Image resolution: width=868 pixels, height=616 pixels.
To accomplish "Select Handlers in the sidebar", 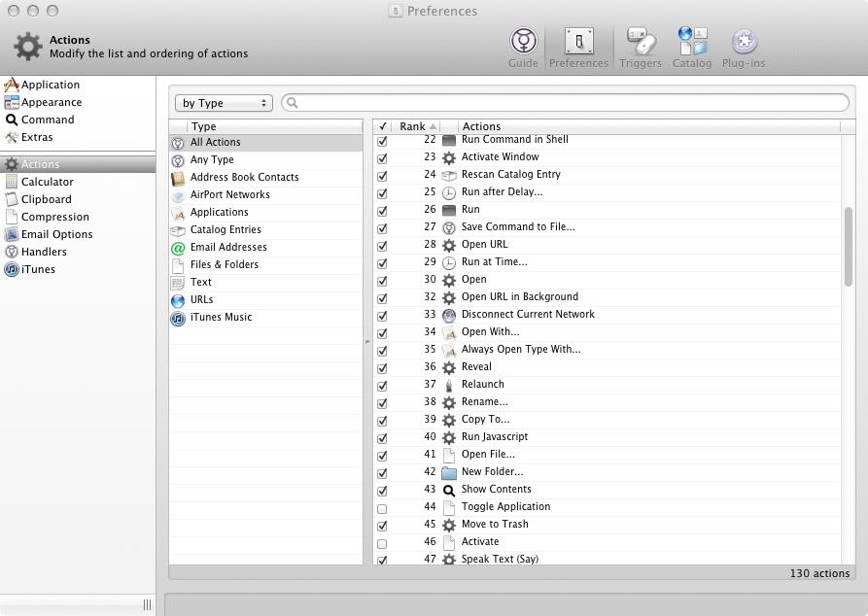I will pos(44,252).
